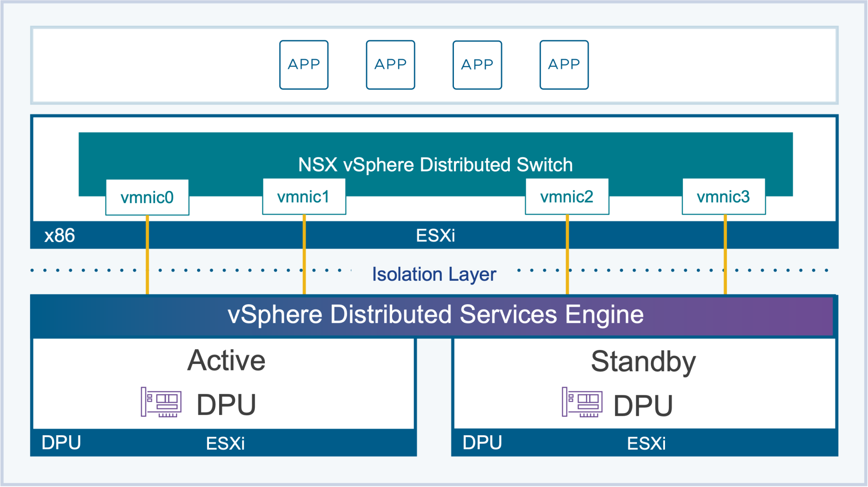Click the fourth APP icon
Viewport: 868px width, 487px height.
click(x=564, y=64)
